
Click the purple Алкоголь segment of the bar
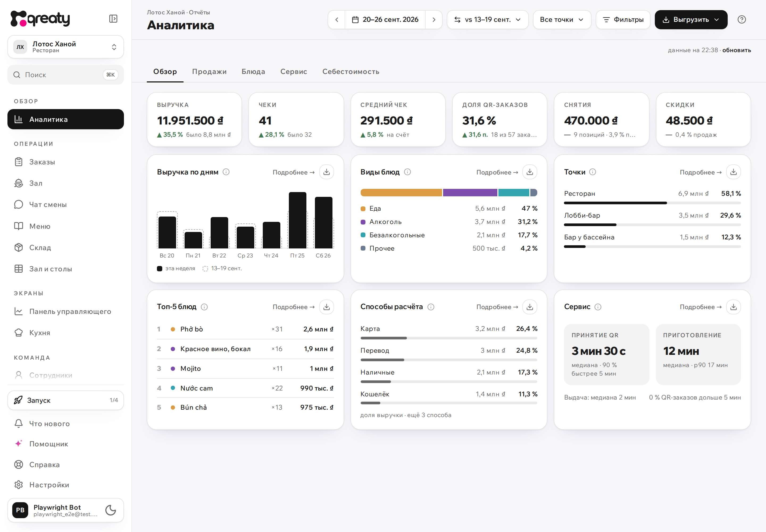click(x=470, y=193)
